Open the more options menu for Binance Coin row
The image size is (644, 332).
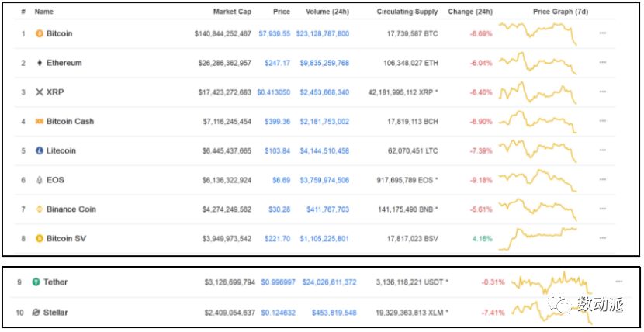tap(603, 209)
